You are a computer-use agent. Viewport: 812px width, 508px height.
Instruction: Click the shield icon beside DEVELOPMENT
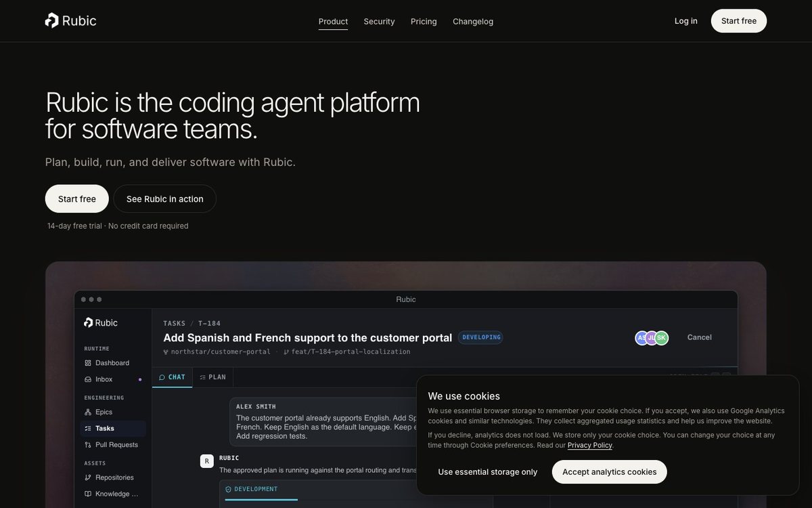228,489
